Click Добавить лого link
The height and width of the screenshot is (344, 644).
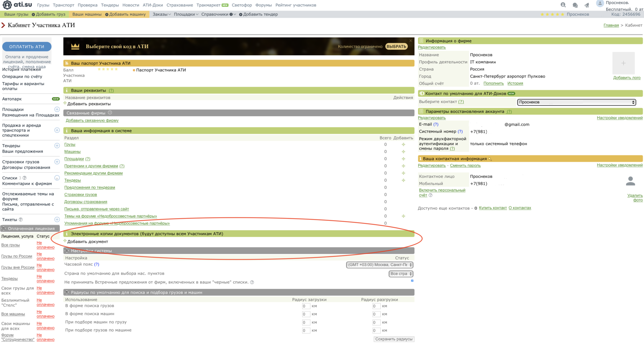(627, 78)
